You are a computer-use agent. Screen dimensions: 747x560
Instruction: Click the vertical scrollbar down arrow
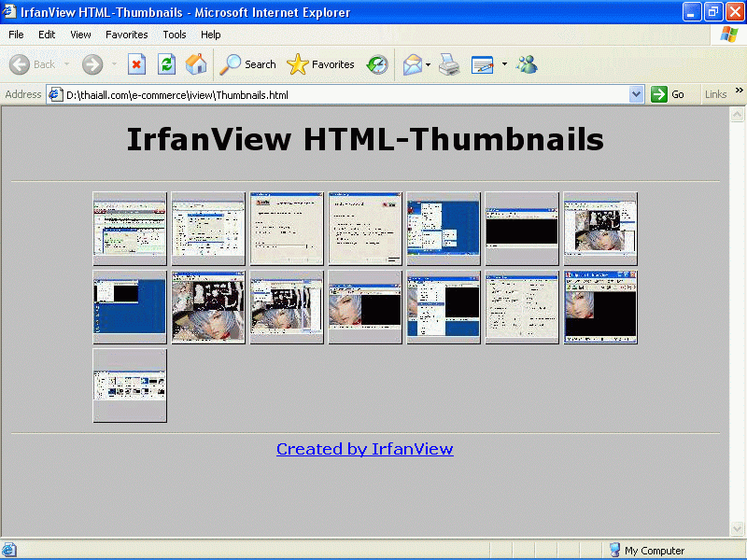click(x=738, y=529)
